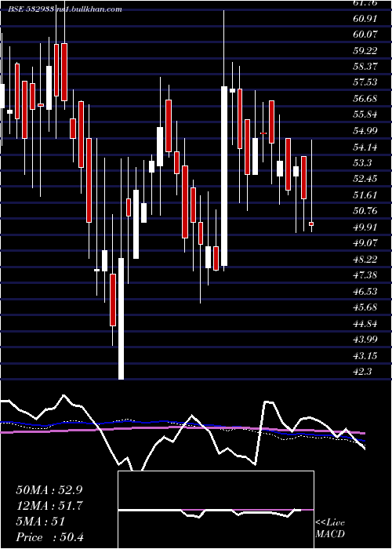Select the 57.53 price axis label
This screenshot has width=392, height=549.
pos(365,82)
